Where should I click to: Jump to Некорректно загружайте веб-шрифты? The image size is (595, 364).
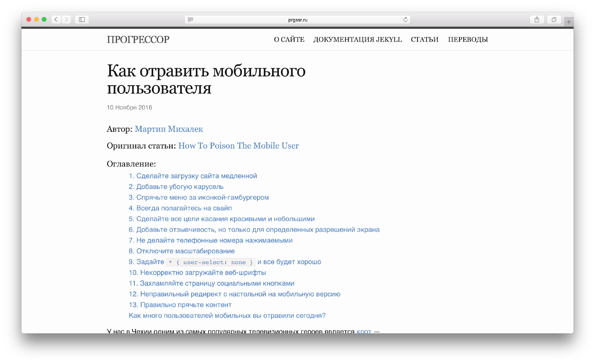197,272
